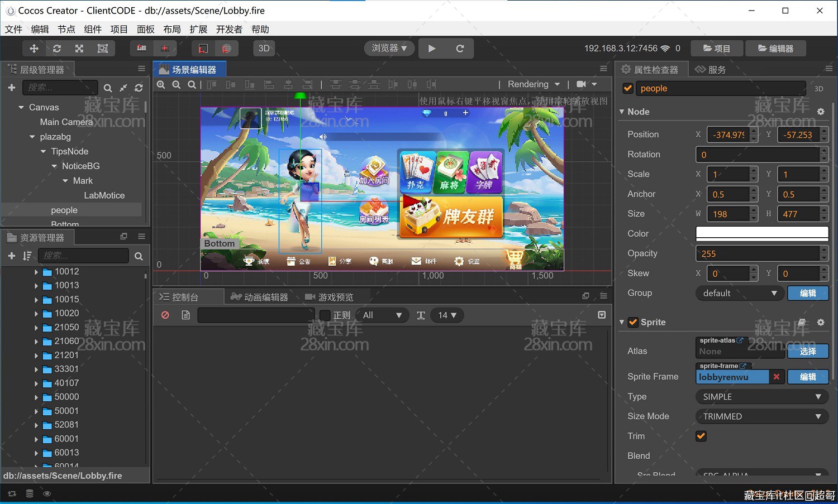Expand the 50000 asset folder
This screenshot has height=504, width=838.
[x=36, y=397]
